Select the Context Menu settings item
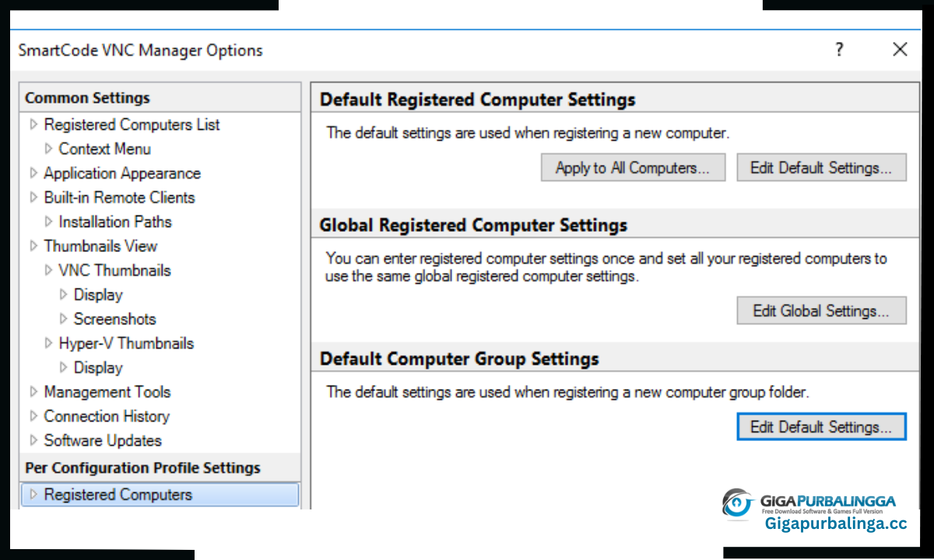Image resolution: width=934 pixels, height=560 pixels. tap(105, 149)
